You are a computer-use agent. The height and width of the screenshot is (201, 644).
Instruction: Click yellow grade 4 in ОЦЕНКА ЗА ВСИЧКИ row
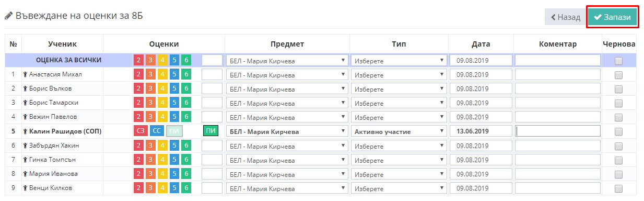coord(162,60)
